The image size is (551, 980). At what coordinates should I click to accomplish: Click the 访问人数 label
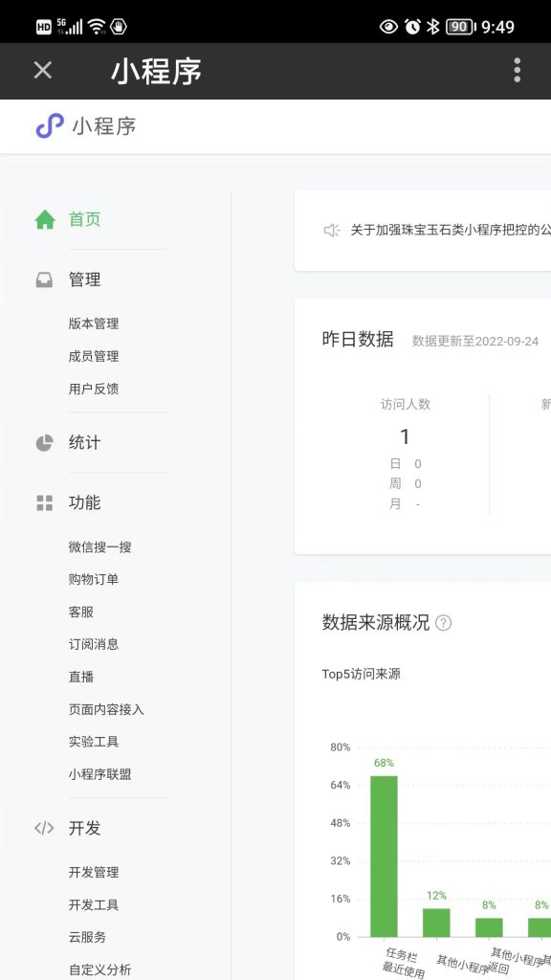click(x=406, y=405)
